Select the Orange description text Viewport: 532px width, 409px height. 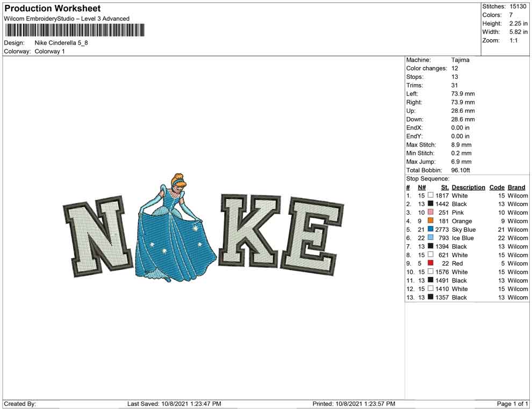[x=462, y=221]
